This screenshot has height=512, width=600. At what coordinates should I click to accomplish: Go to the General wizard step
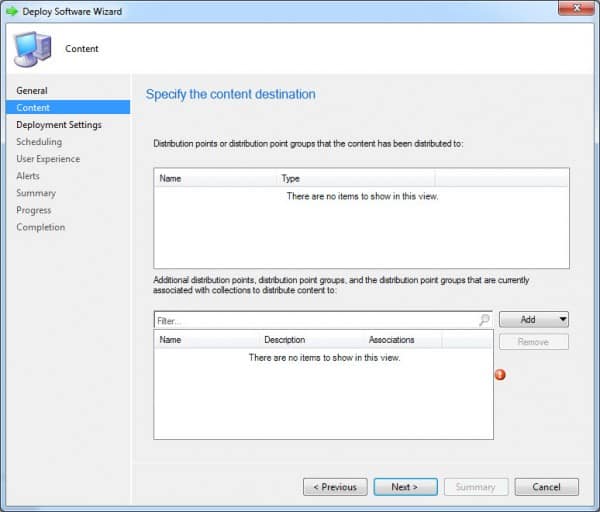pyautogui.click(x=32, y=91)
